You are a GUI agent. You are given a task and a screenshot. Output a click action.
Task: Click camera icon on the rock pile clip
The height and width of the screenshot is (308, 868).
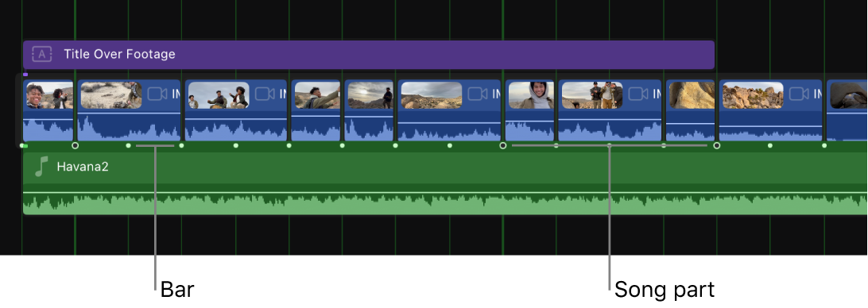799,94
